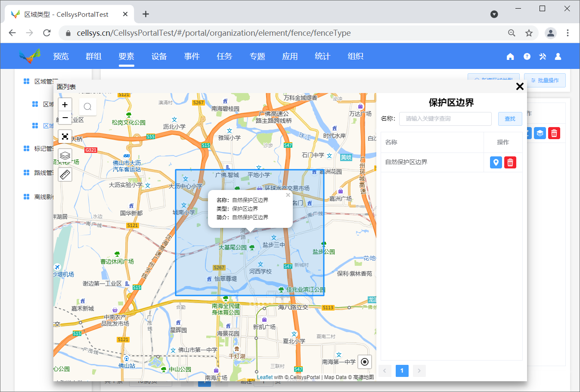Image resolution: width=580 pixels, height=392 pixels.
Task: Delete the 自然保护区边界 entry
Action: [x=510, y=162]
